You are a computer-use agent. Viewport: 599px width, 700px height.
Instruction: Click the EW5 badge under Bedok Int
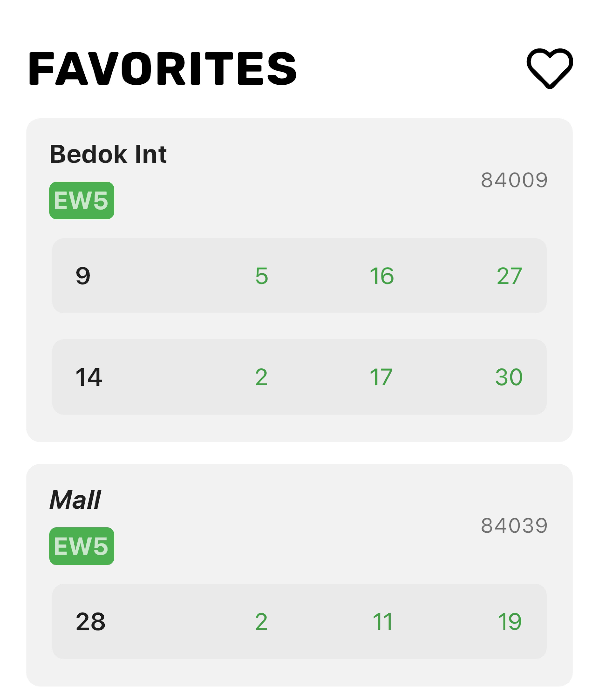82,200
